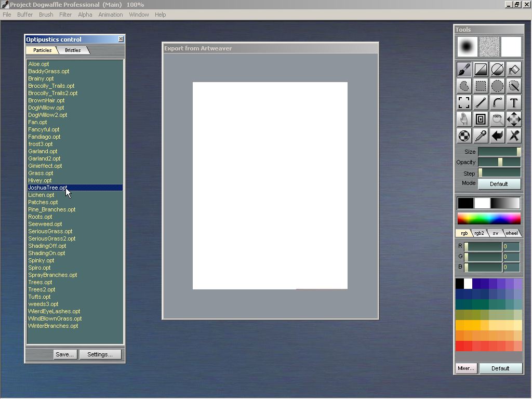Activate the straight line tool
Image resolution: width=532 pixels, height=399 pixels.
pos(481,103)
